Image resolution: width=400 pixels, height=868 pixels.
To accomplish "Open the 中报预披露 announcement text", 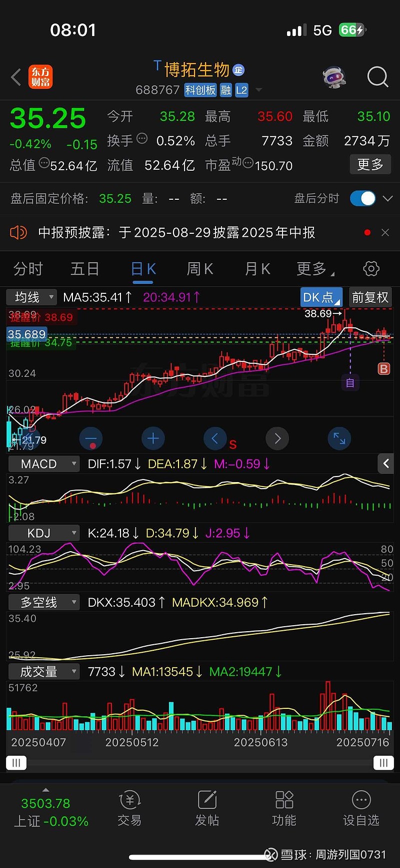I will click(176, 232).
